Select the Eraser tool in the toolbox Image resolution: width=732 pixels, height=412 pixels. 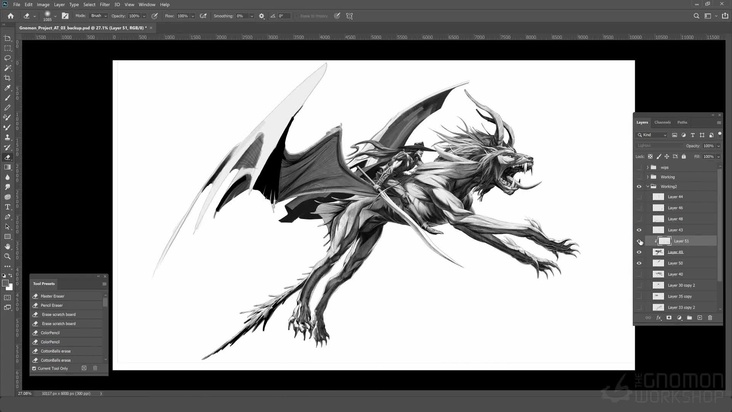click(7, 157)
